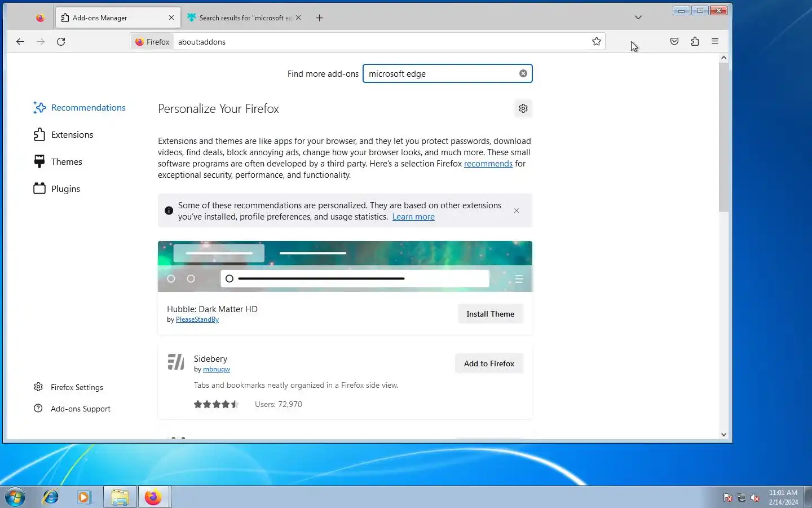The image size is (812, 508).
Task: Add Sidebery to Firefox
Action: click(x=489, y=364)
